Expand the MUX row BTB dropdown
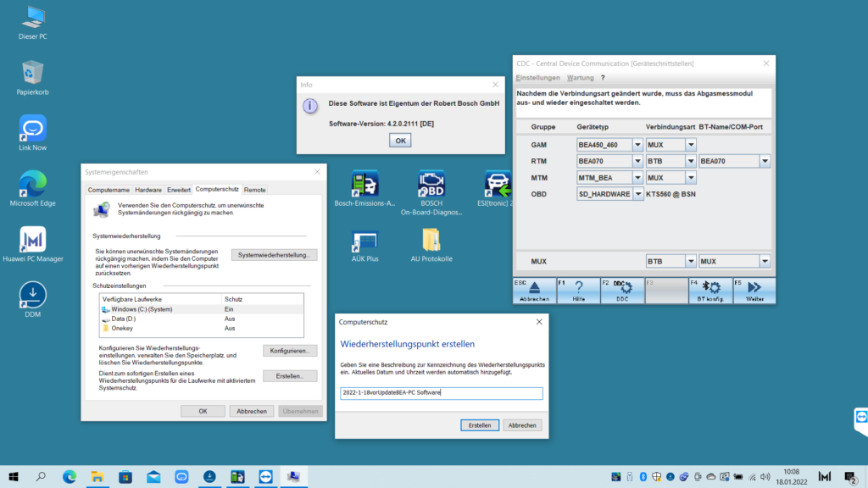868x488 pixels. pyautogui.click(x=691, y=261)
